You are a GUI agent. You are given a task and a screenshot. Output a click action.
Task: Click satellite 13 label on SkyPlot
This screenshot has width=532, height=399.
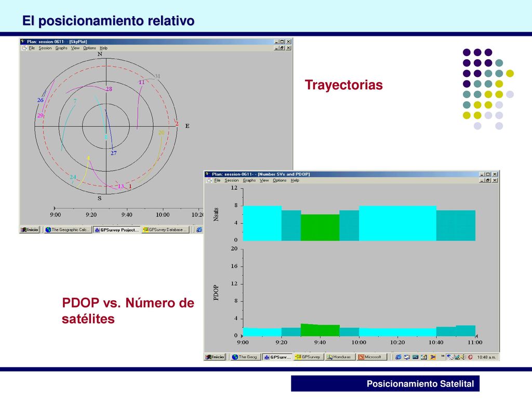121,186
